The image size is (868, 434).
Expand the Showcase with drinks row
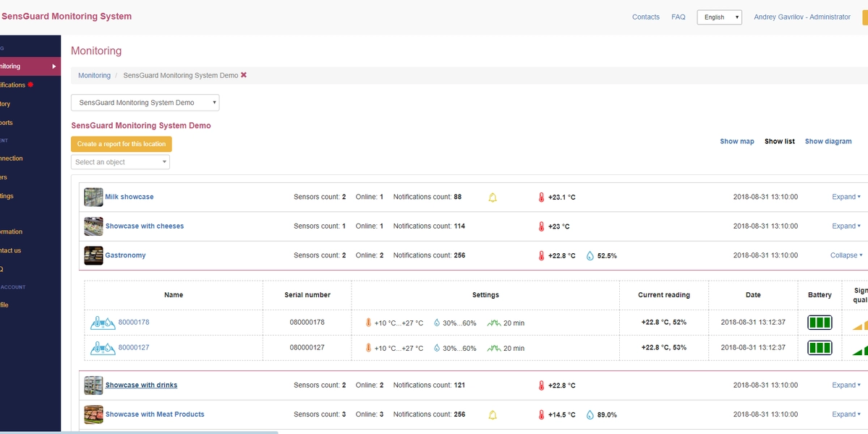pos(846,386)
